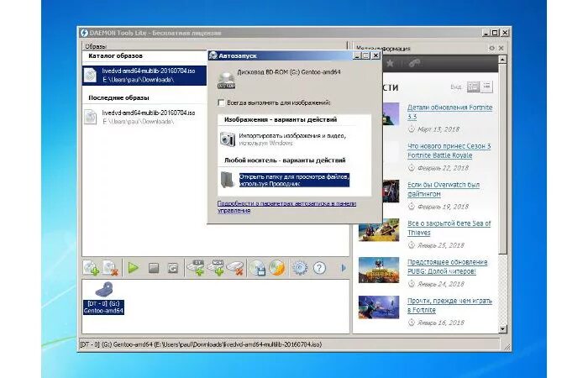Click the green Mount play button
This screenshot has height=378, width=588.
133,268
